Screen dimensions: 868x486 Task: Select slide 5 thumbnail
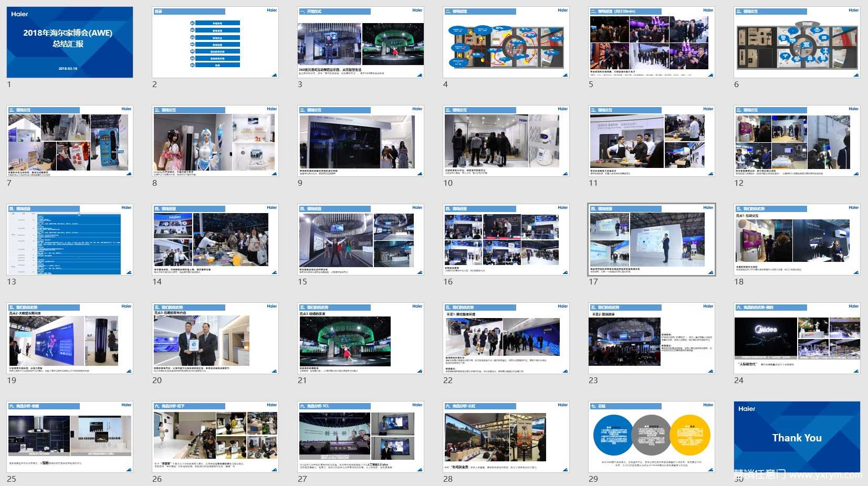(x=652, y=43)
